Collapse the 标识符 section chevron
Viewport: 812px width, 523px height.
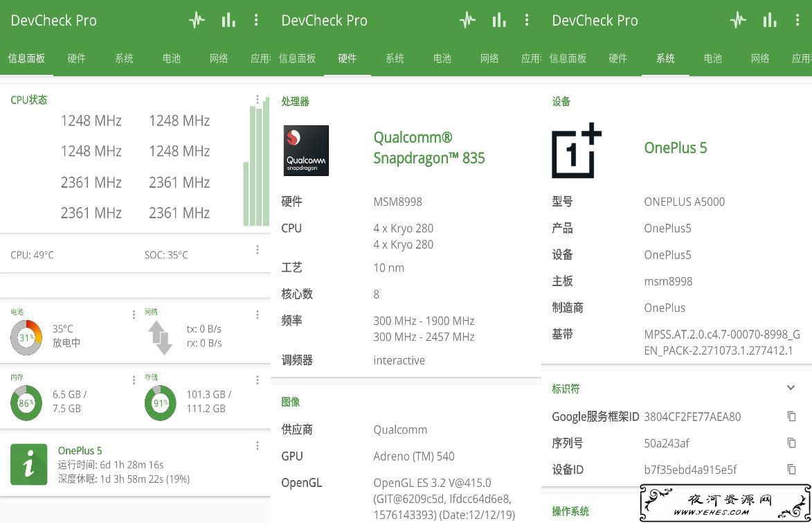791,388
